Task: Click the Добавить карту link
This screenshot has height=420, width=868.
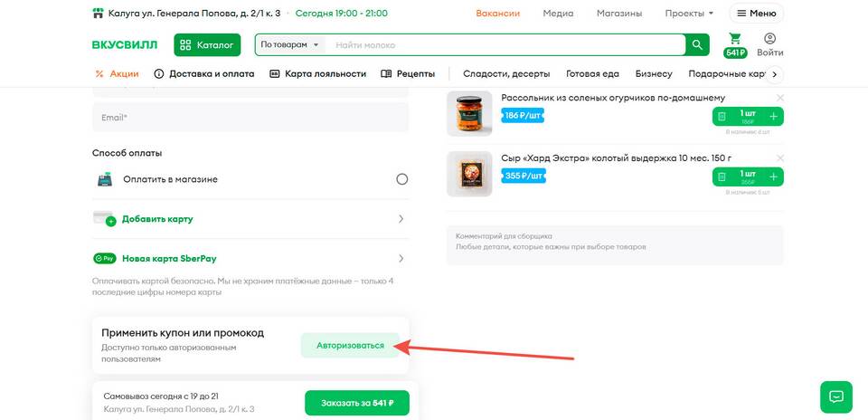Action: click(x=157, y=219)
